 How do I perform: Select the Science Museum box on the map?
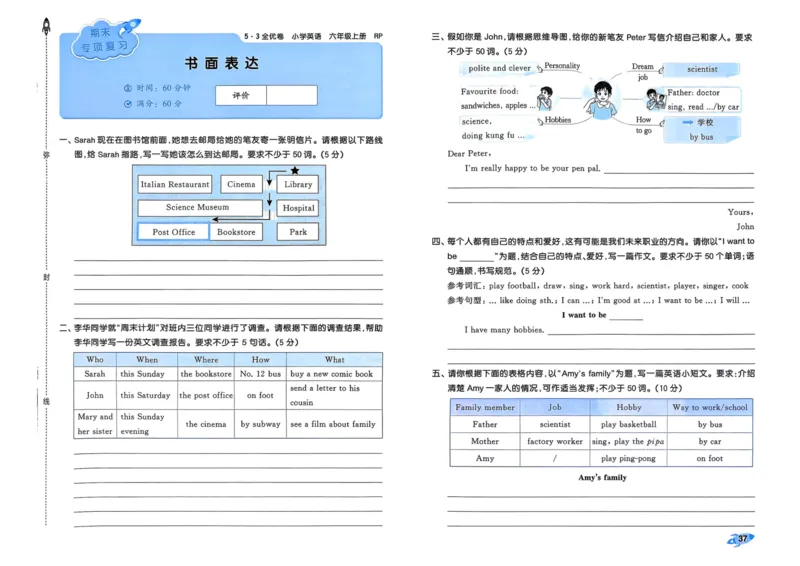197,208
